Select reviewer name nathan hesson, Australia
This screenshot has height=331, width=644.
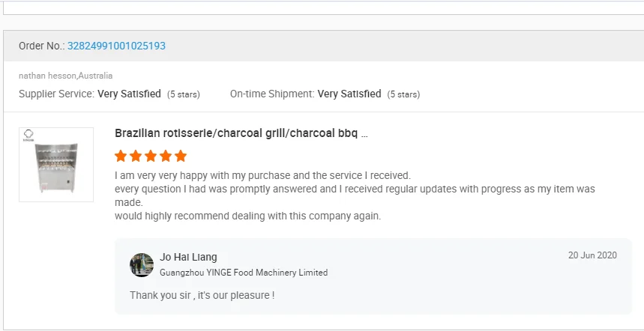(66, 76)
